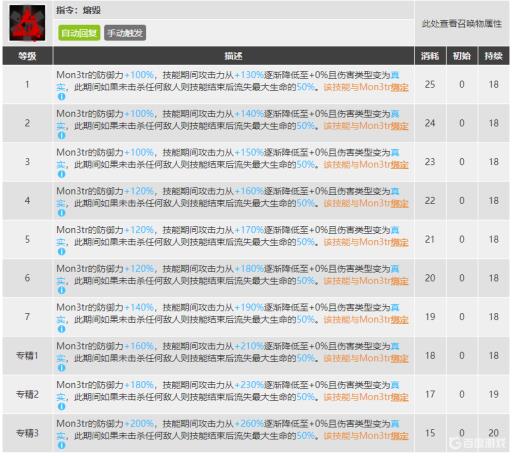512x456 pixels.
Task: Click the level 5 cell
Action: (x=27, y=239)
